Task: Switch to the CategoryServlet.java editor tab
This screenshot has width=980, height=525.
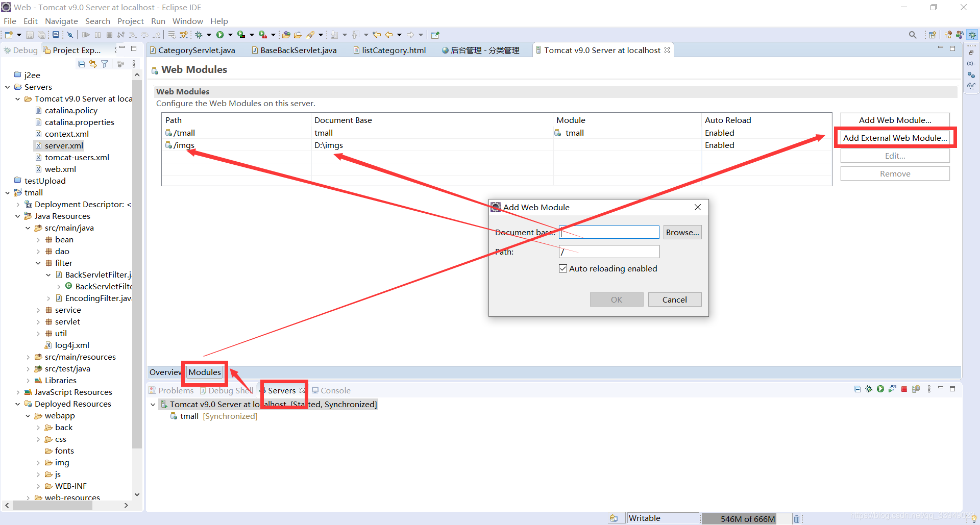Action: [x=192, y=50]
